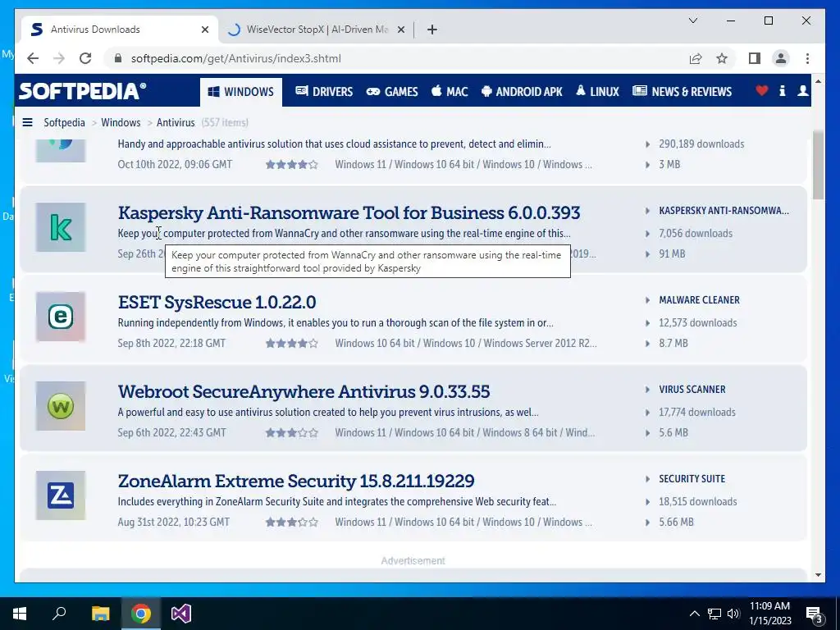The width and height of the screenshot is (840, 630).
Task: Open the LINUX section
Action: pos(597,92)
